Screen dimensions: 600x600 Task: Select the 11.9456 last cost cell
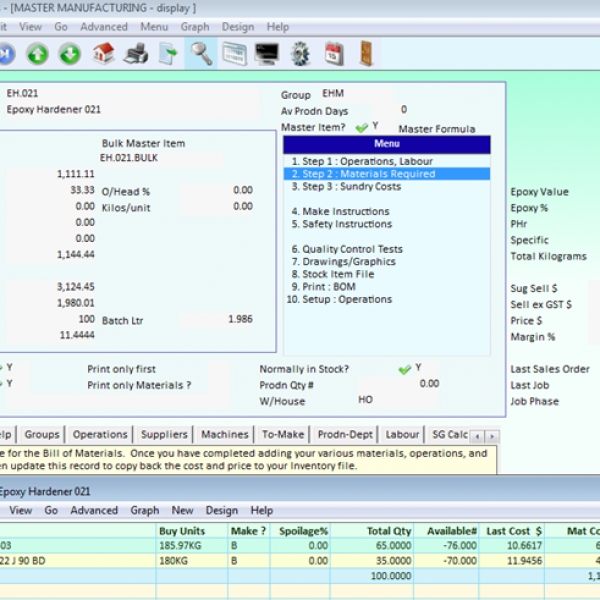coord(512,561)
